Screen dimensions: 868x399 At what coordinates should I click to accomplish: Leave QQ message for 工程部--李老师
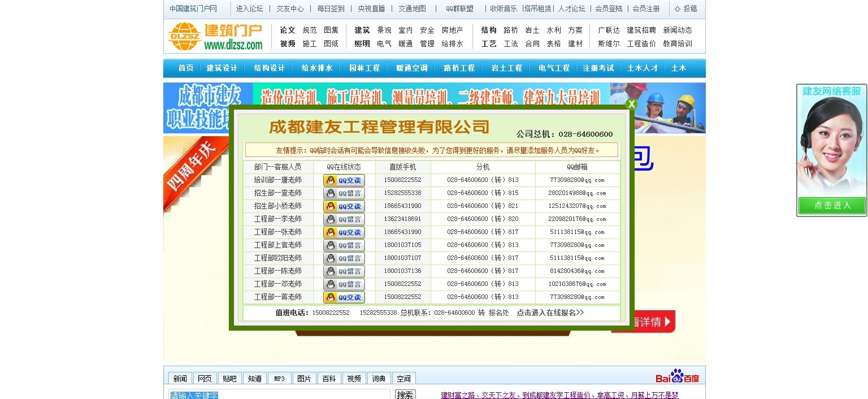tap(344, 219)
